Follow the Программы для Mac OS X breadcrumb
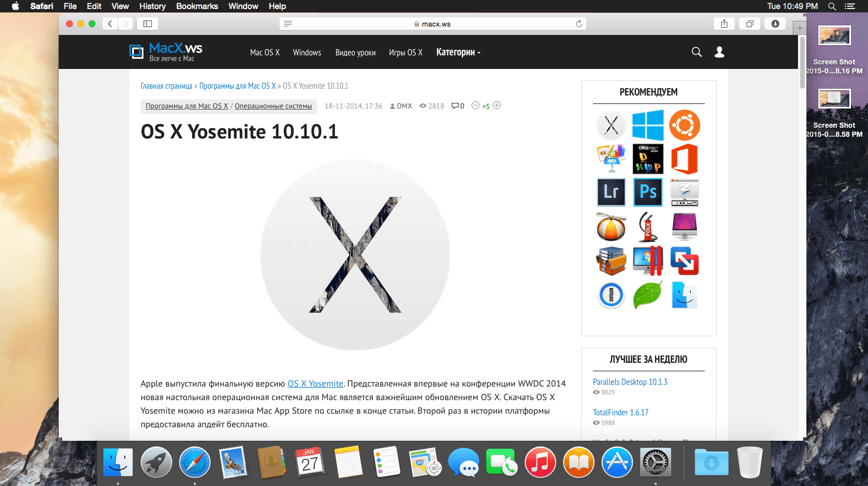The width and height of the screenshot is (868, 486). point(238,86)
